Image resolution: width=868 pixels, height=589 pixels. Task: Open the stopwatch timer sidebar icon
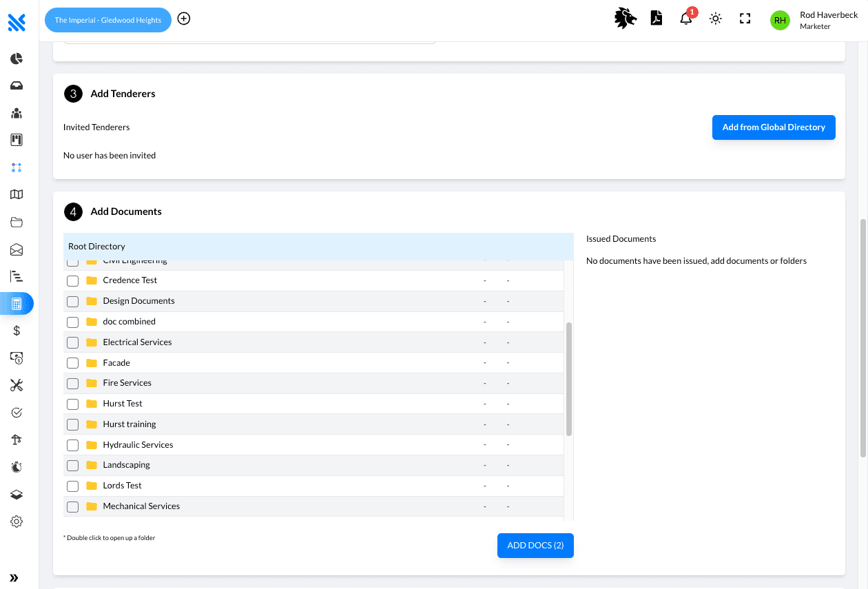17,467
